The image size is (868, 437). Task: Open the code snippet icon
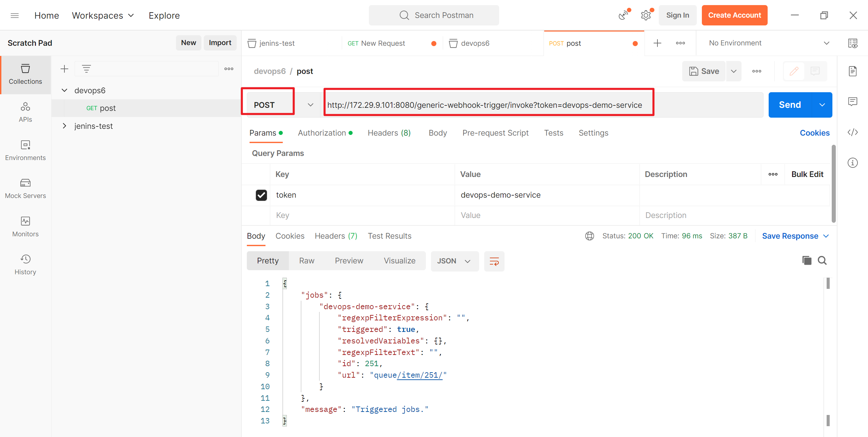[853, 132]
